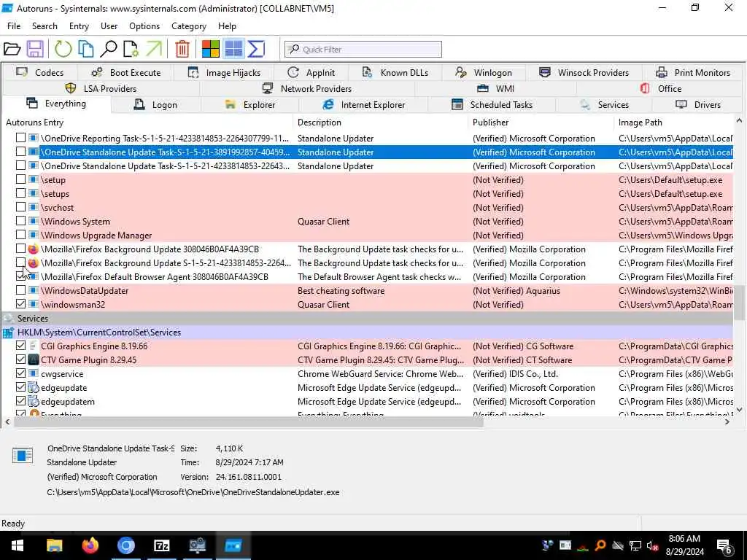Switch to the Drivers tab
Viewport: 747px width, 560px height.
coord(698,105)
